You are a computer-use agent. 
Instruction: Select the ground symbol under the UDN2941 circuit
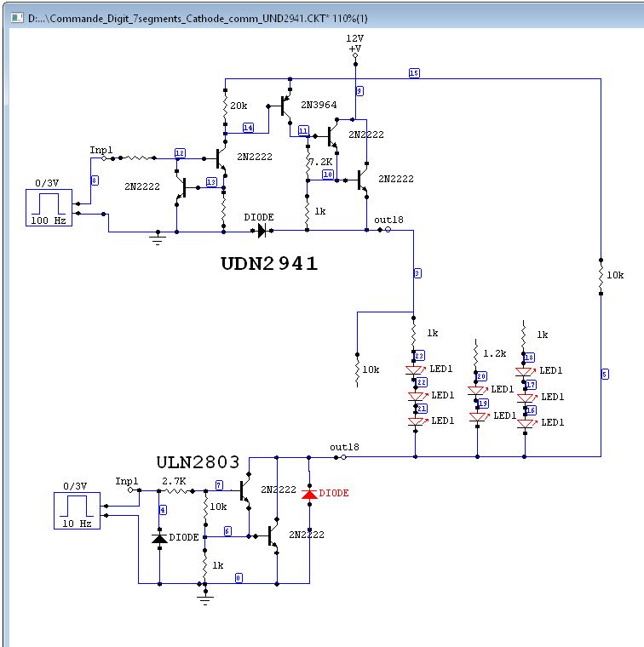pos(158,238)
